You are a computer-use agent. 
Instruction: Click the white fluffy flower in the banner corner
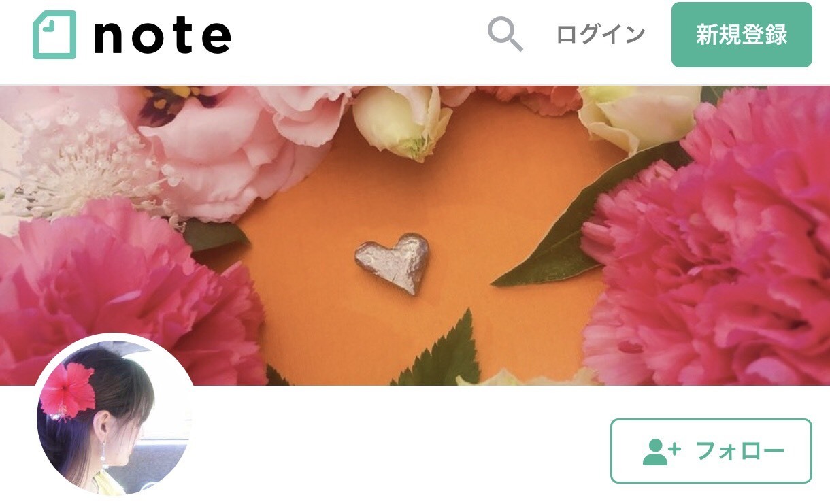(82, 163)
